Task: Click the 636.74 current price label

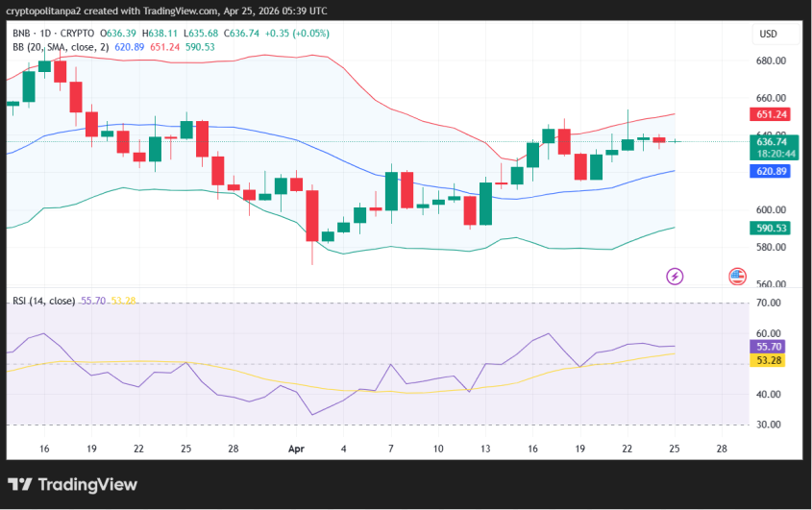Action: pyautogui.click(x=773, y=141)
